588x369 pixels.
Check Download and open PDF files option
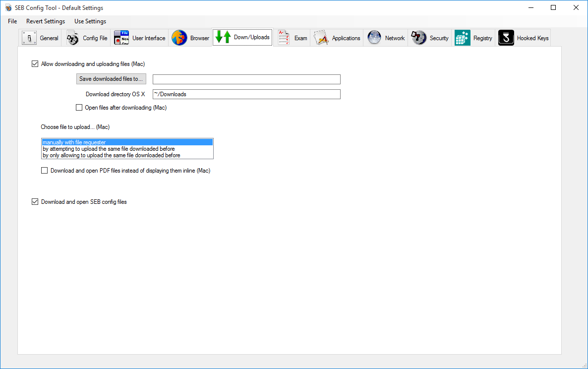(x=44, y=171)
